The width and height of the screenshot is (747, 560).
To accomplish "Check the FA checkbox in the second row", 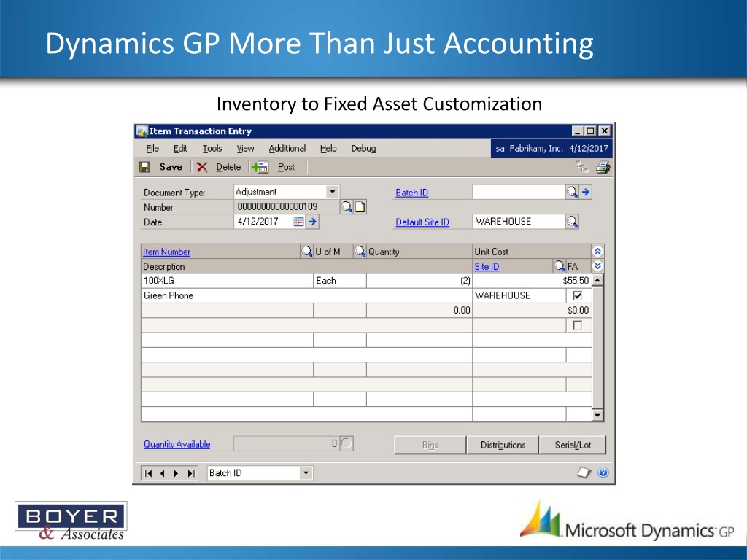I will pyautogui.click(x=578, y=324).
